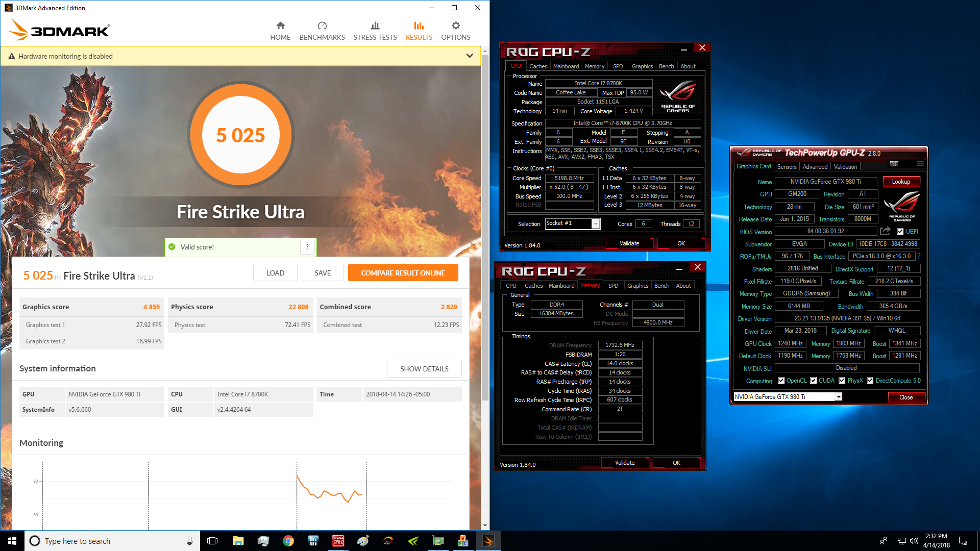This screenshot has height=551, width=980.
Task: Click the Graphics score value 4 859
Action: (151, 307)
